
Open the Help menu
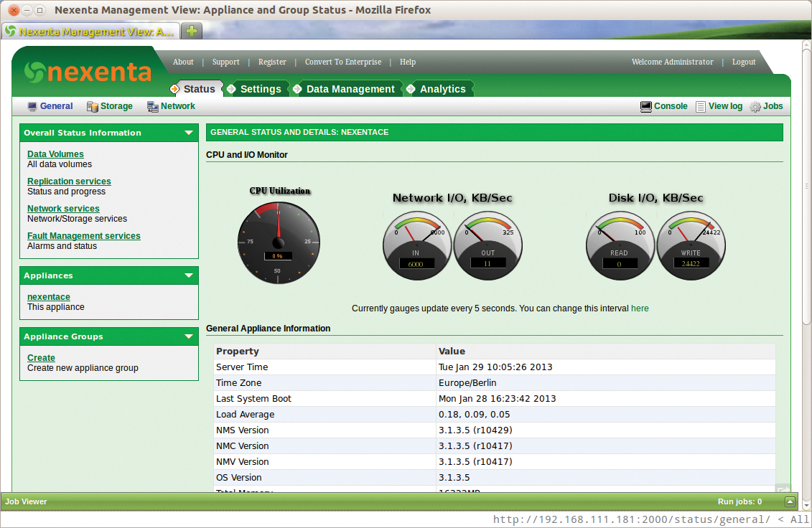pyautogui.click(x=408, y=62)
